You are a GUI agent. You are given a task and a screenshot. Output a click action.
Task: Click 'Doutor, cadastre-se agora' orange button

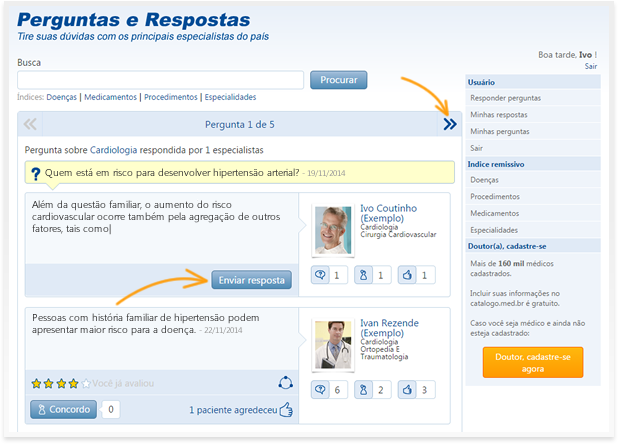(x=532, y=362)
